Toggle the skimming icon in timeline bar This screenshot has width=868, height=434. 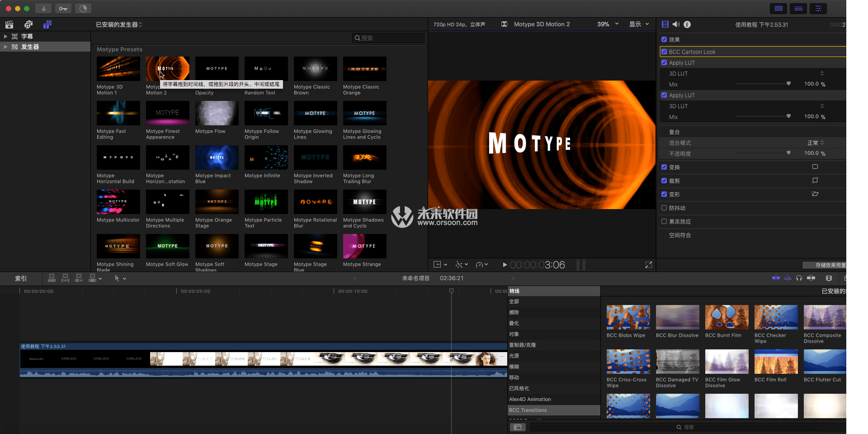coord(776,278)
